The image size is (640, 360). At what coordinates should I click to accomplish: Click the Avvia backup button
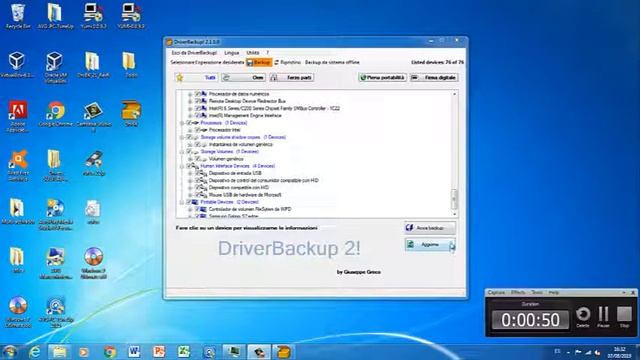(x=430, y=228)
